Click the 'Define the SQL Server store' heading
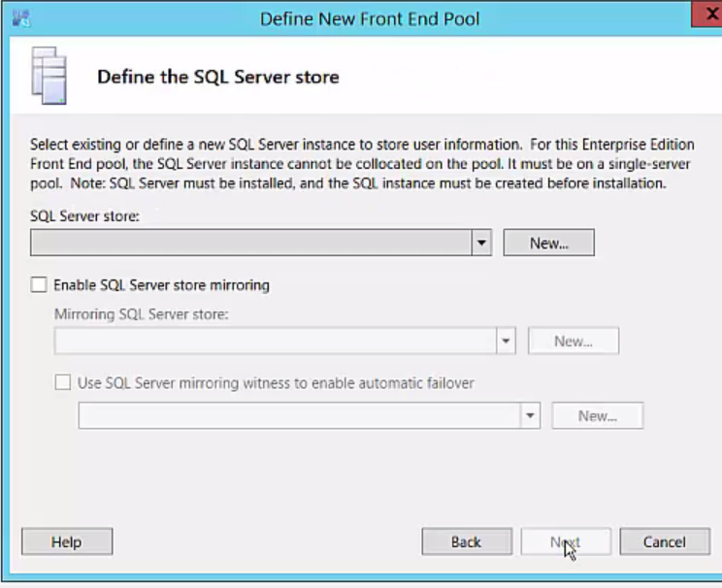 (218, 77)
